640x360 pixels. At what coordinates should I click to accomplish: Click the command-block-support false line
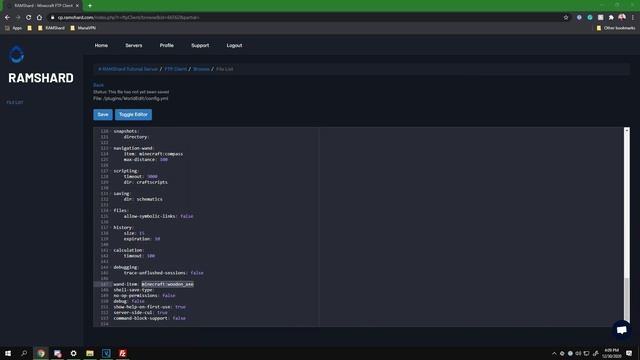(149, 318)
